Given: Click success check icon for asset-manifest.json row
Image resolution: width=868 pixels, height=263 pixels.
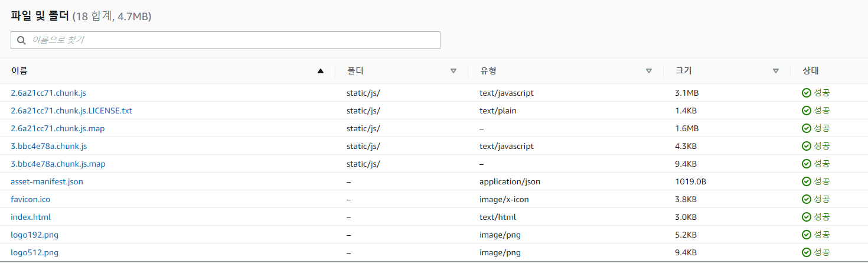Looking at the screenshot, I should click(806, 181).
